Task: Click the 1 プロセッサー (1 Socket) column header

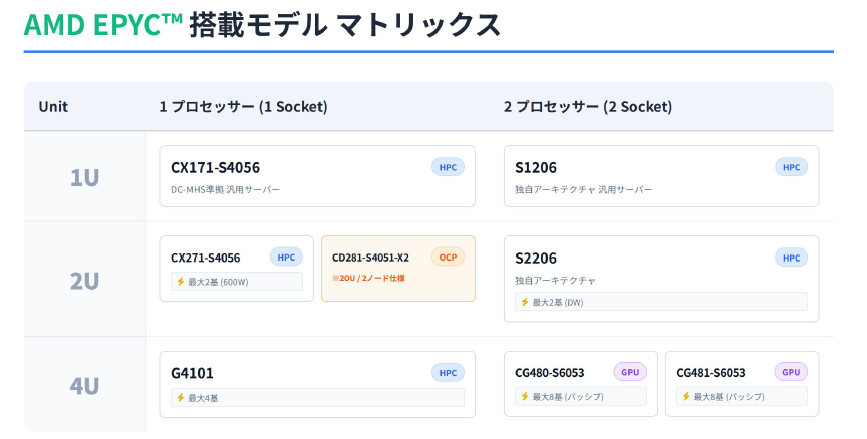Action: [243, 107]
